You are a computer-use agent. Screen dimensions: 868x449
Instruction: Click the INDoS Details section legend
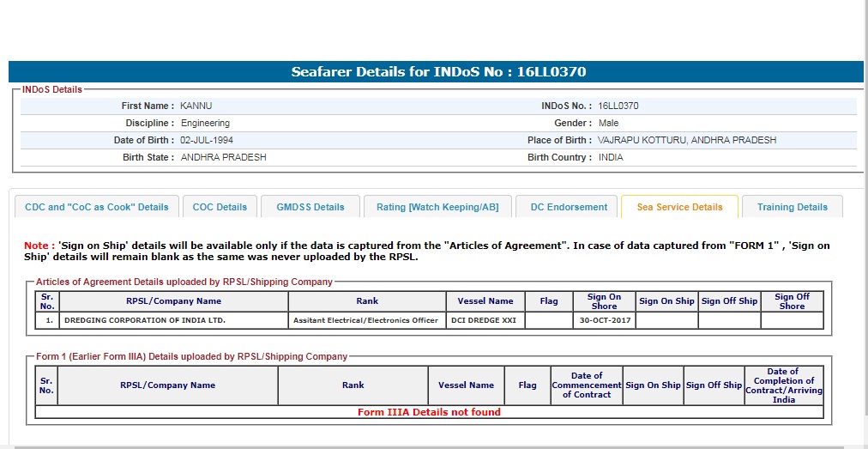52,90
